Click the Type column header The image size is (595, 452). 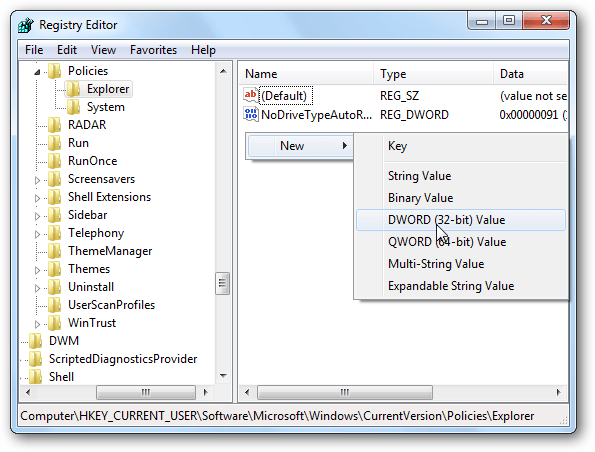(x=433, y=74)
